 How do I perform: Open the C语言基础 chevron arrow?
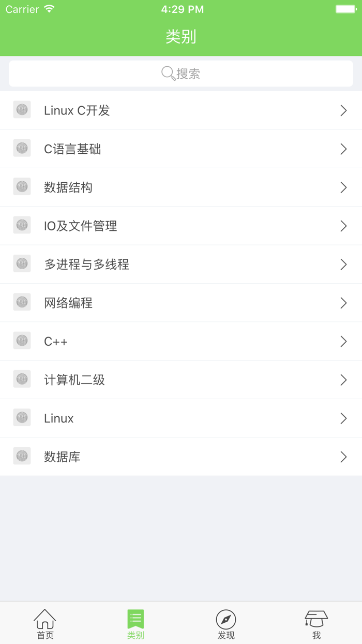tap(343, 149)
